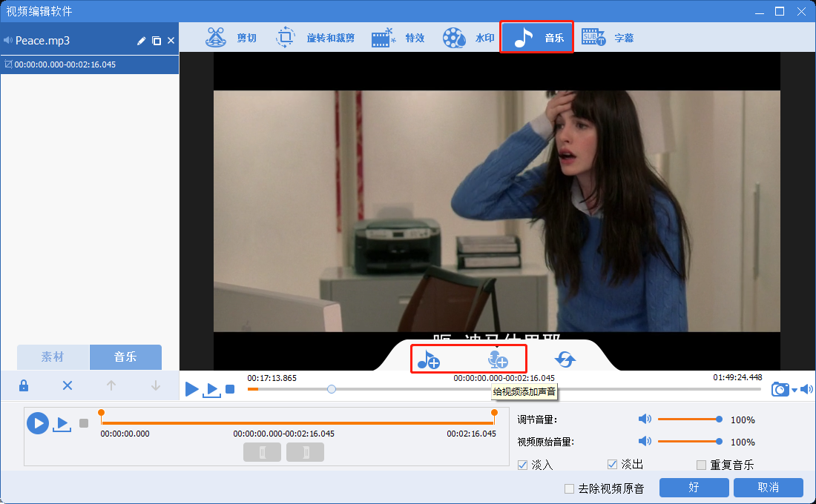816x504 pixels.
Task: Click the pencil rename icon beside Peace.mp3
Action: [141, 41]
